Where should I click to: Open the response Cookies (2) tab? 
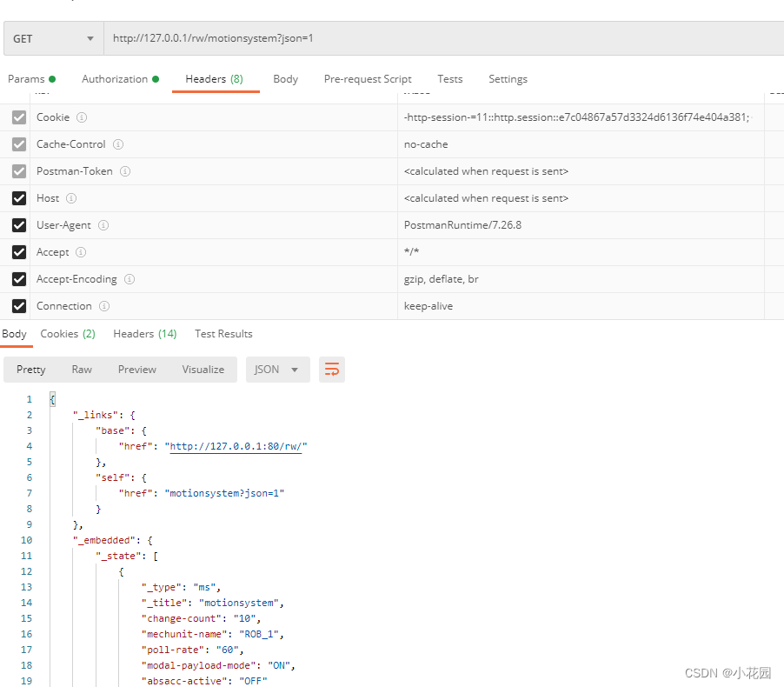(x=68, y=334)
